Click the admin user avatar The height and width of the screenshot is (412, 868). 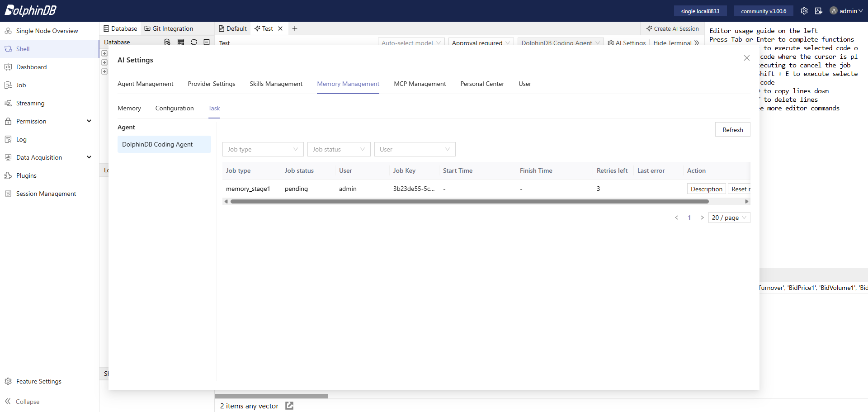click(834, 11)
